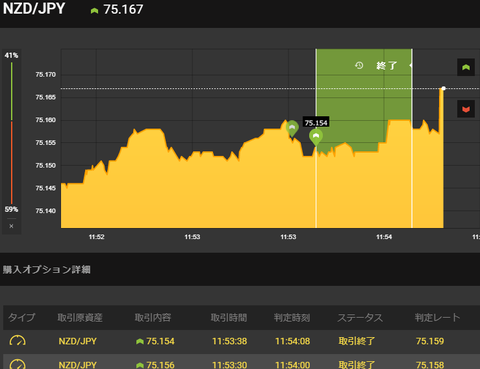480x369 pixels.
Task: Click the 11:52 time axis label
Action: [x=96, y=237]
